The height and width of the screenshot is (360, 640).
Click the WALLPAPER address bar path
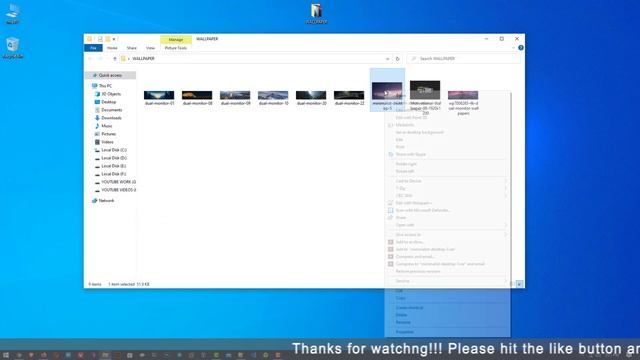click(143, 59)
